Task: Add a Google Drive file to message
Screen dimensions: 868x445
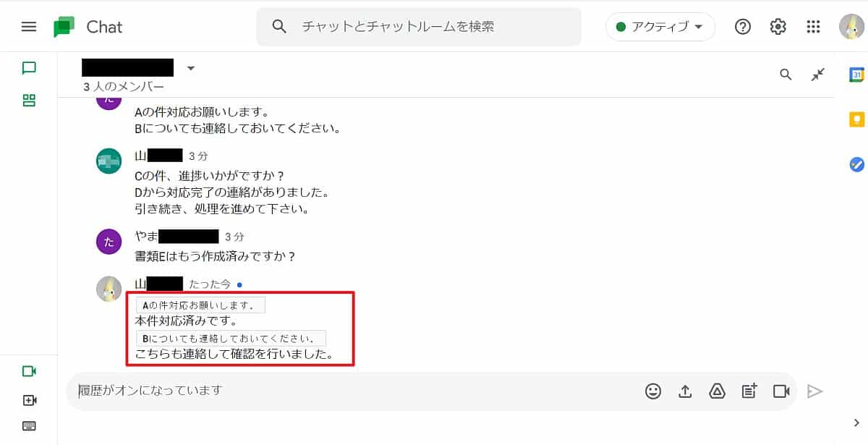Action: pos(717,391)
